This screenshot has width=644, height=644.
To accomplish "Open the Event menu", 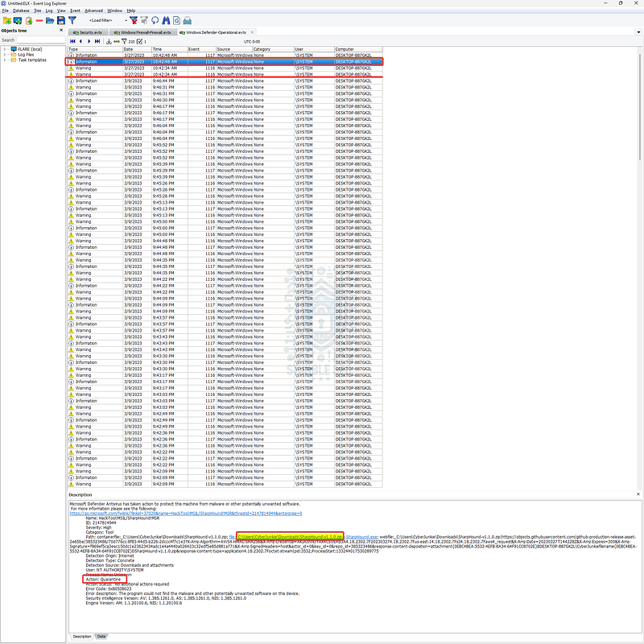I will coord(75,10).
